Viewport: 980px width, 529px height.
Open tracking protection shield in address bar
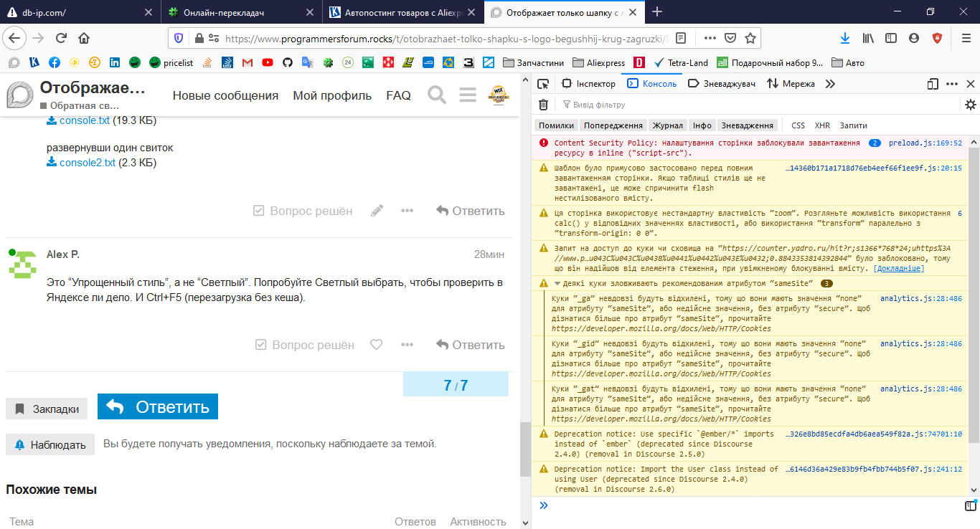point(179,38)
